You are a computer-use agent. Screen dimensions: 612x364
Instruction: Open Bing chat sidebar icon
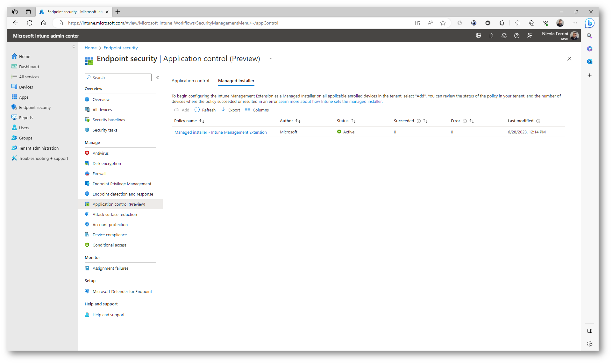coord(590,23)
